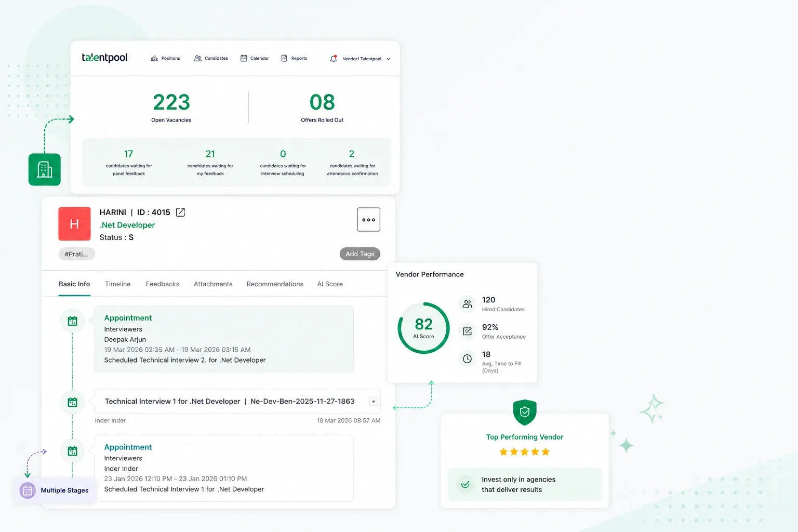798x532 pixels.
Task: Switch to the Feedbacks tab
Action: [163, 284]
